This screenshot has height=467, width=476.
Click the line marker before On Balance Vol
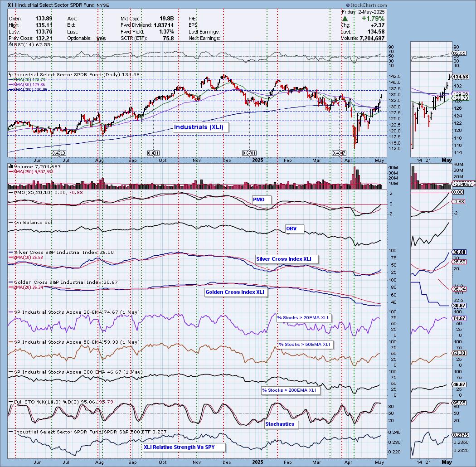tap(11, 223)
